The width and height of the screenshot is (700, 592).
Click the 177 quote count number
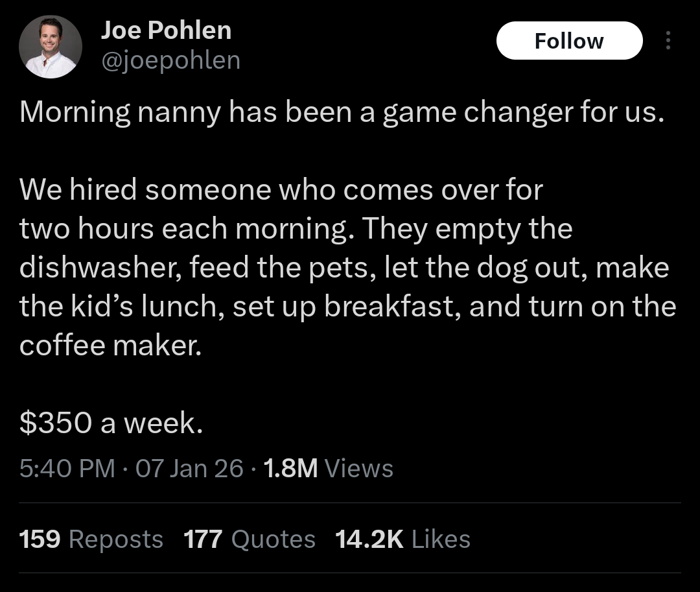pos(203,539)
